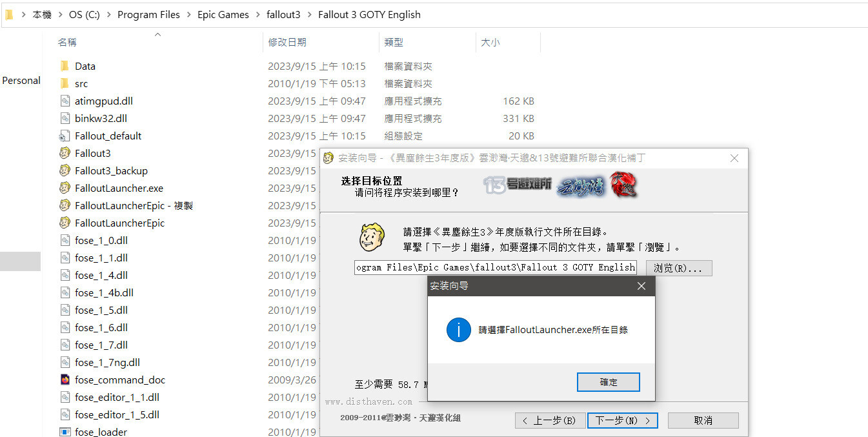
Task: Click the Fallout_default config file icon
Action: (65, 136)
